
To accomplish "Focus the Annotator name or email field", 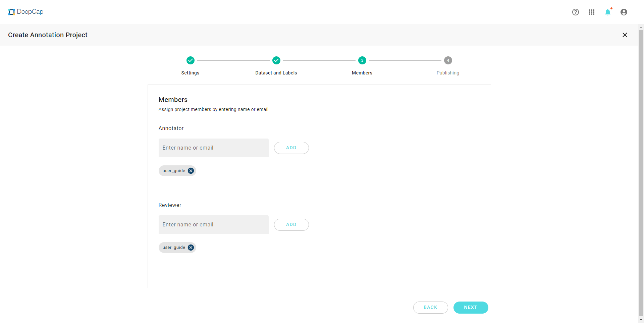I will 214,148.
